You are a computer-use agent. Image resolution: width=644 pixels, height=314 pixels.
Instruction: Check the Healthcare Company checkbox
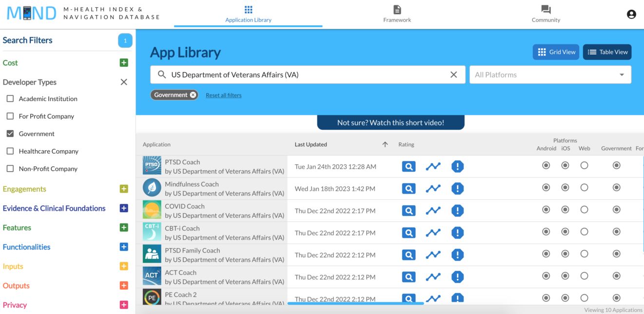[x=10, y=151]
